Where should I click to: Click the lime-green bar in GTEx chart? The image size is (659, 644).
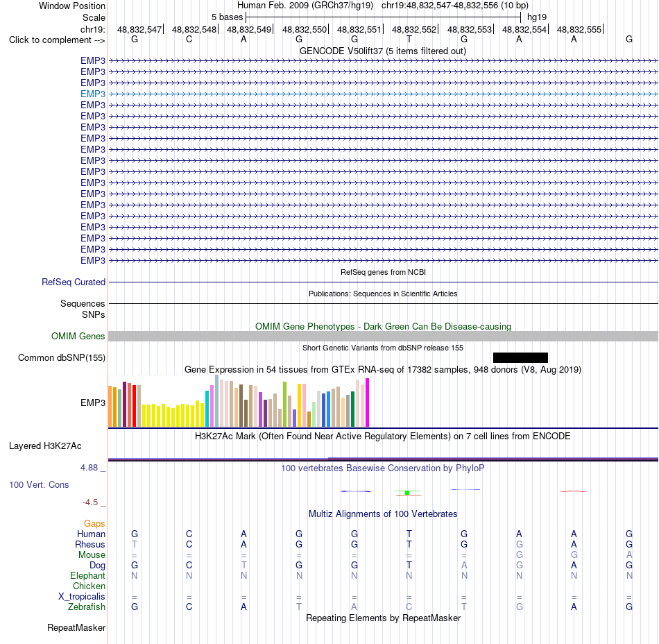point(285,405)
